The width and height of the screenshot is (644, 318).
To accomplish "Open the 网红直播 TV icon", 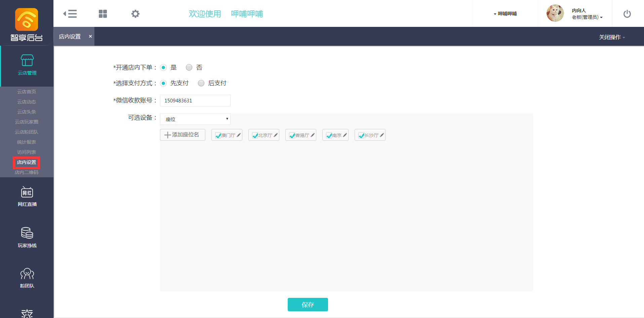I will point(27,192).
